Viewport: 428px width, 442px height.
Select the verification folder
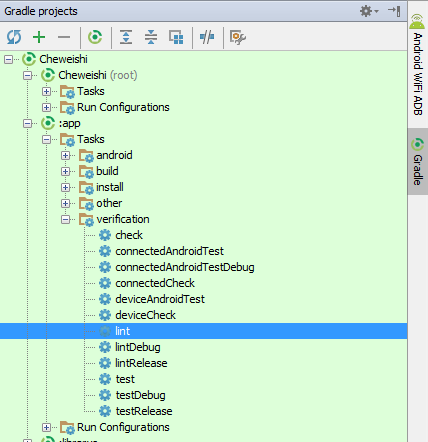[x=123, y=219]
